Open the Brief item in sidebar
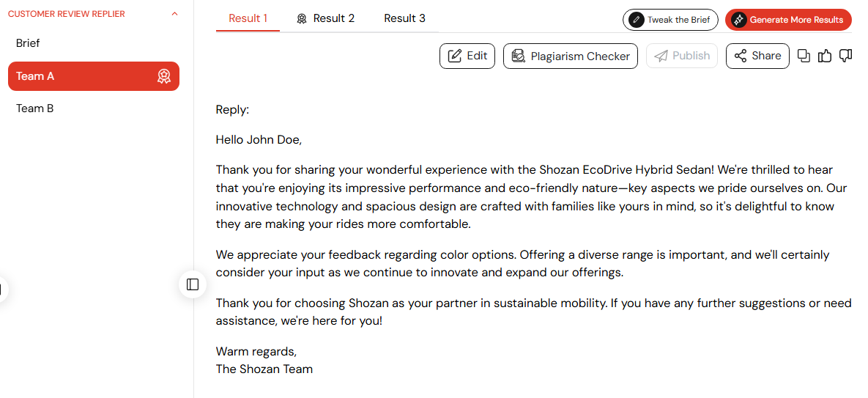 pos(94,43)
